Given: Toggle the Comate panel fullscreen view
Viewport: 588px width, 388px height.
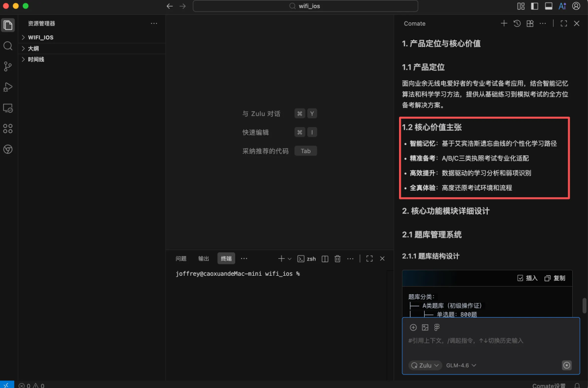Looking at the screenshot, I should 563,23.
